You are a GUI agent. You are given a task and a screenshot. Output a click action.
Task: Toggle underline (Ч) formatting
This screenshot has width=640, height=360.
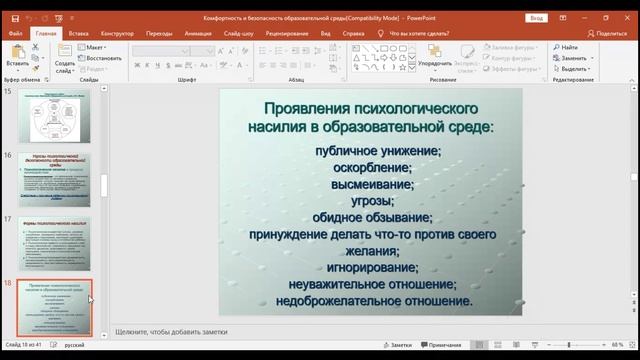158,65
